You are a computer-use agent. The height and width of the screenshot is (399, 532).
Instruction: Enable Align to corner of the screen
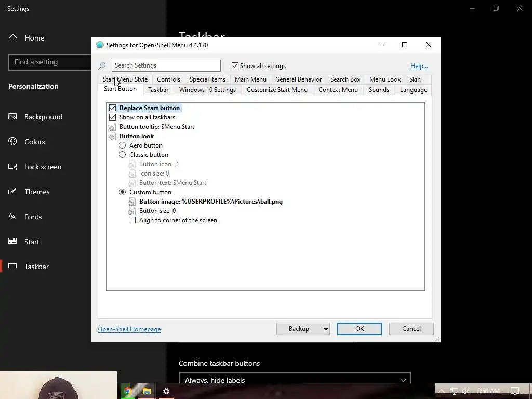(132, 220)
